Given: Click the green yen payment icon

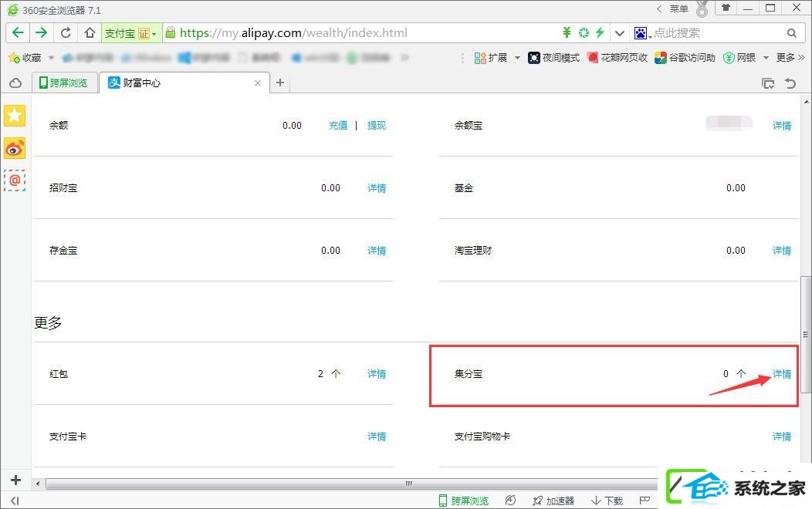Looking at the screenshot, I should pyautogui.click(x=567, y=32).
